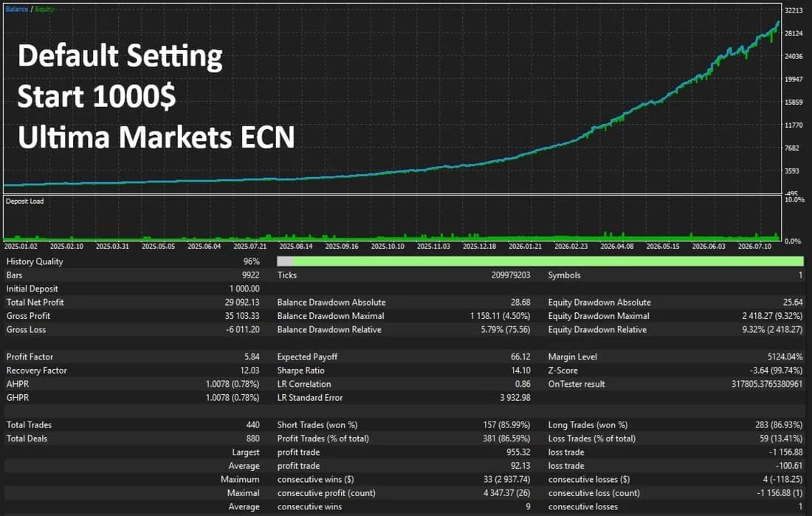Screen dimensions: 812x516
Task: Click consecutive loss (count) value -1 156.88 (1)
Action: [780, 492]
